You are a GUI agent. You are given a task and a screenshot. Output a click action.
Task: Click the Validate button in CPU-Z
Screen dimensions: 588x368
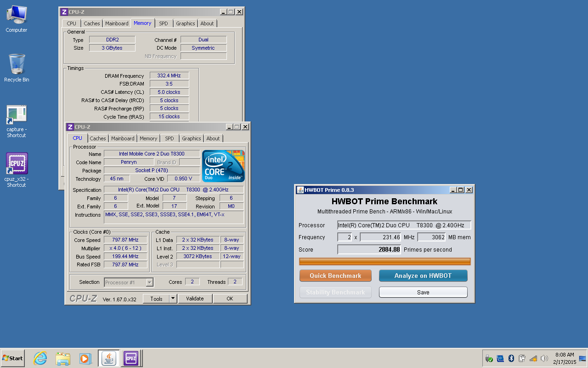[x=195, y=299]
